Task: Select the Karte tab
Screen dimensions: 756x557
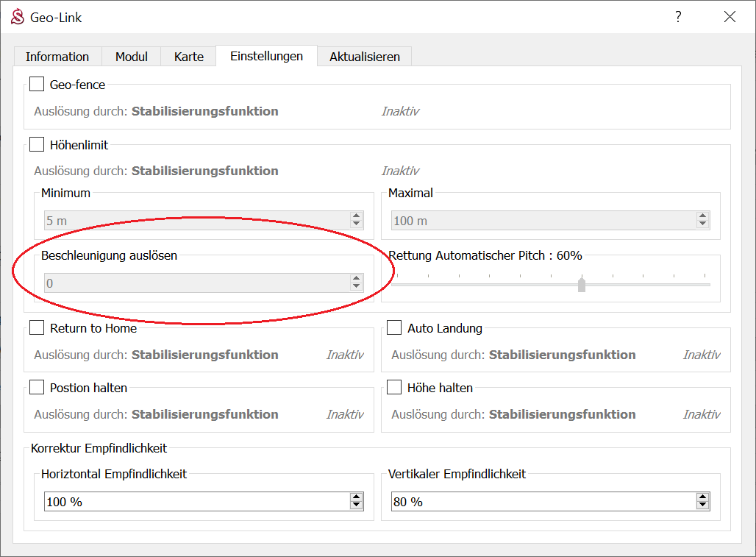Action: [x=189, y=57]
